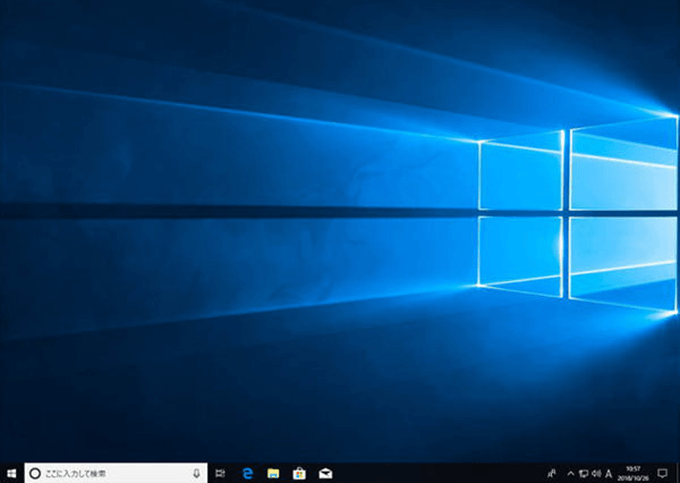This screenshot has height=483, width=680.
Task: Expand hidden system tray icons chevron
Action: click(571, 473)
